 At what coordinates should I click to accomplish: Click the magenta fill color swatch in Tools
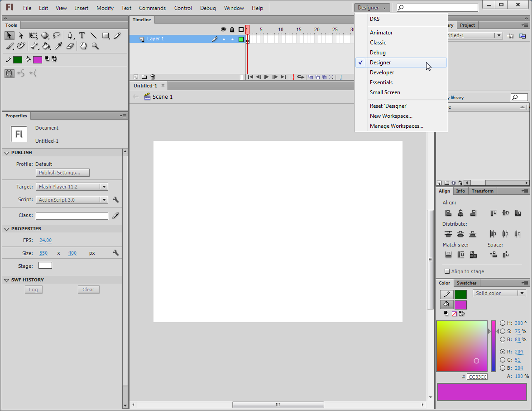[x=38, y=59]
